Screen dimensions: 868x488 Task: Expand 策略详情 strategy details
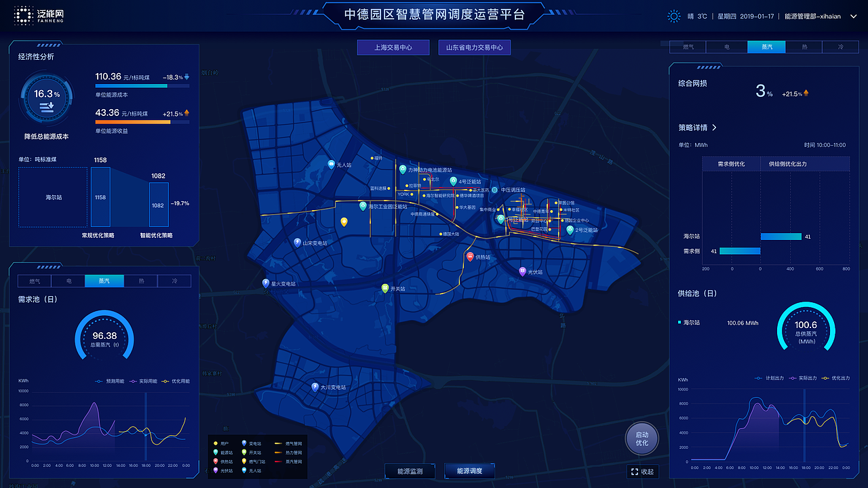[696, 126]
